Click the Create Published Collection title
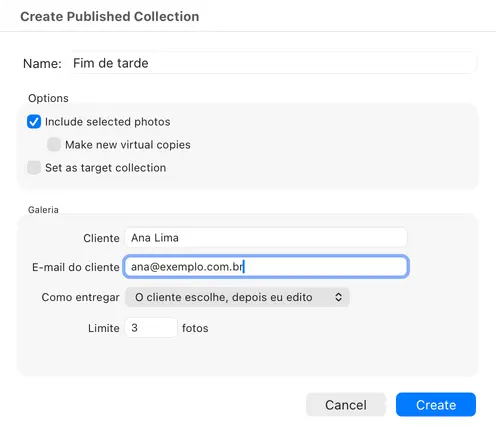 (x=110, y=16)
